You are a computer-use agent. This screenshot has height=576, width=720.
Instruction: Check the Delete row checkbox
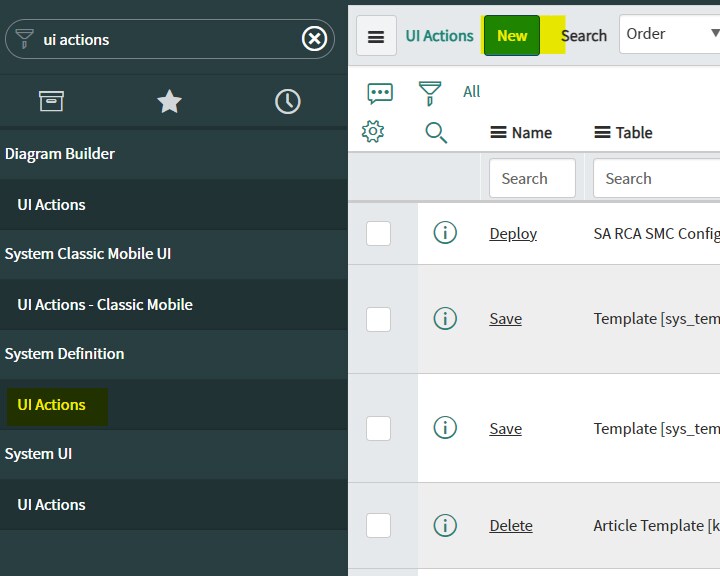point(378,525)
